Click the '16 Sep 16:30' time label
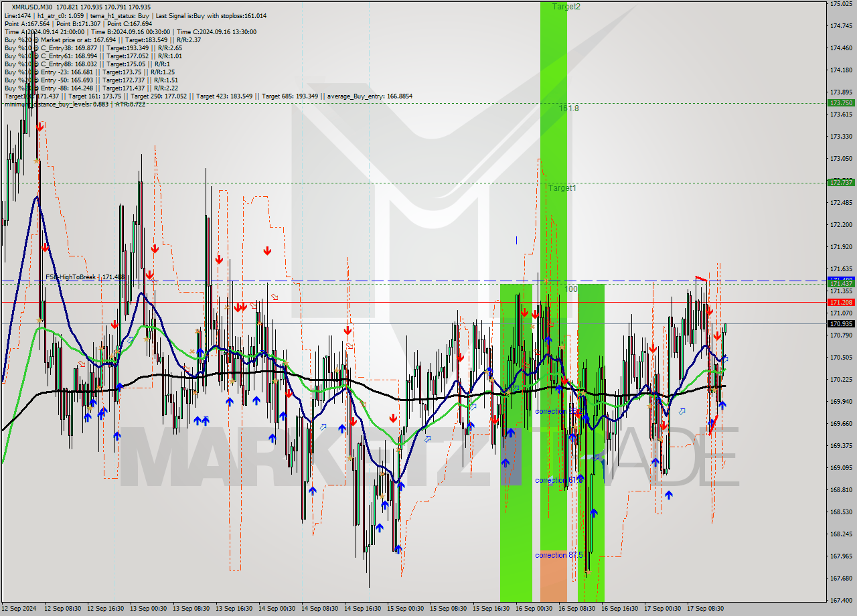The width and height of the screenshot is (857, 616). point(620,609)
